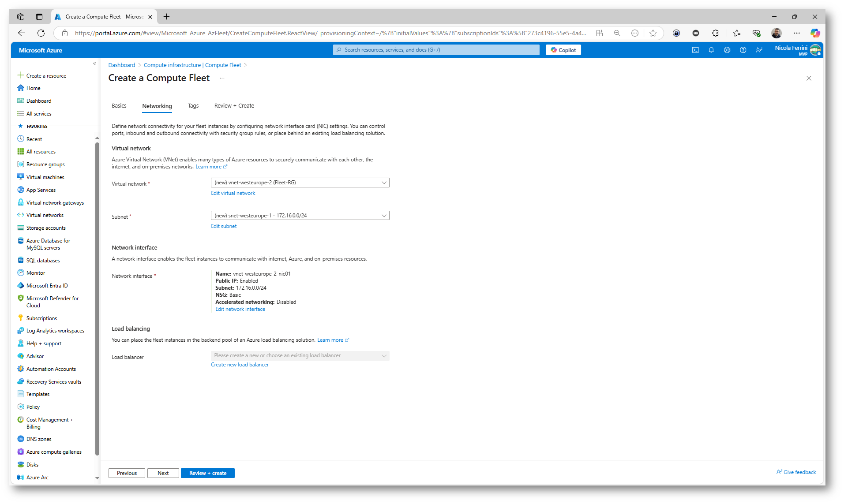
Task: Collapse the left sidebar with double chevron
Action: click(94, 63)
